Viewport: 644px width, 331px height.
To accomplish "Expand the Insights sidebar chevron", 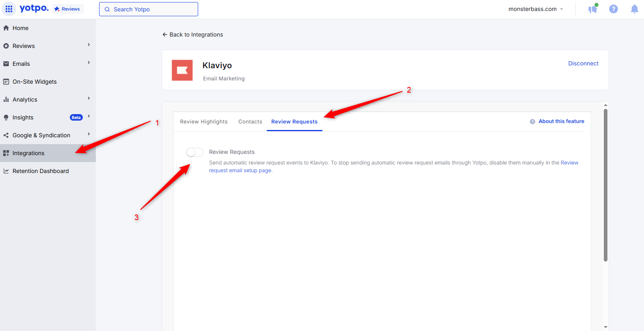I will pyautogui.click(x=89, y=116).
